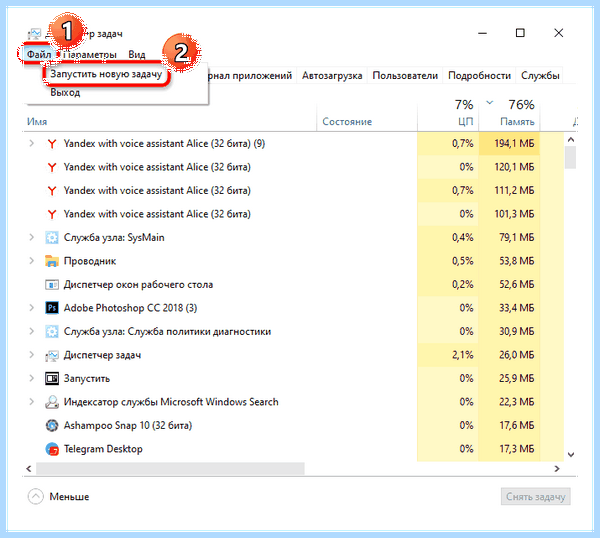Click the 2,1% CPU value
Viewport: 600px width, 538px height.
[x=462, y=355]
